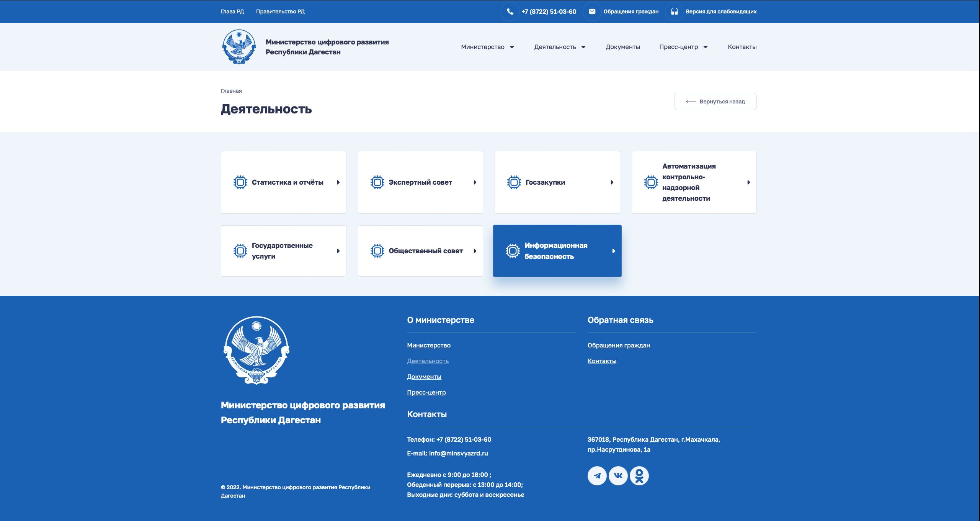Screen dimensions: 980x521
Task: Expand the Министерство dropdown menu
Action: [x=512, y=47]
